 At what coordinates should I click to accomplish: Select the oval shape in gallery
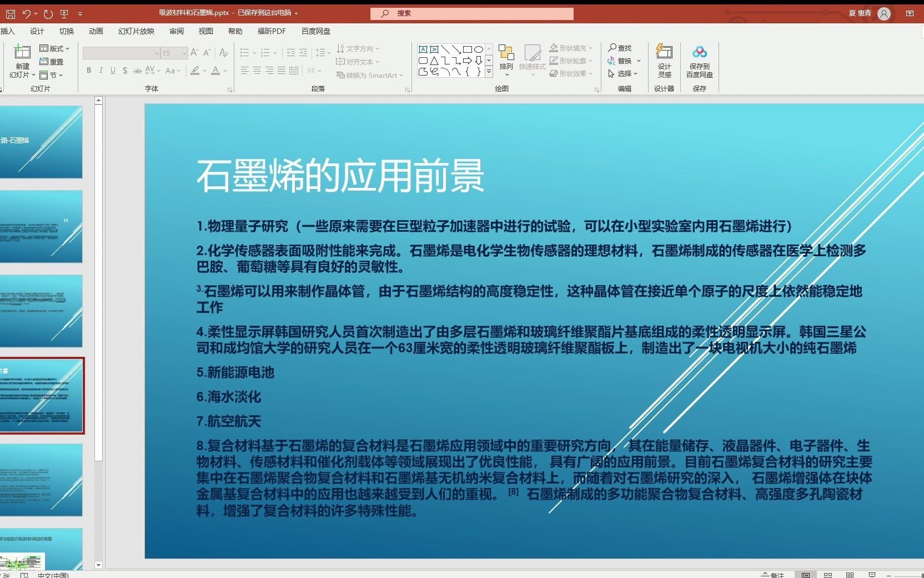(x=478, y=49)
